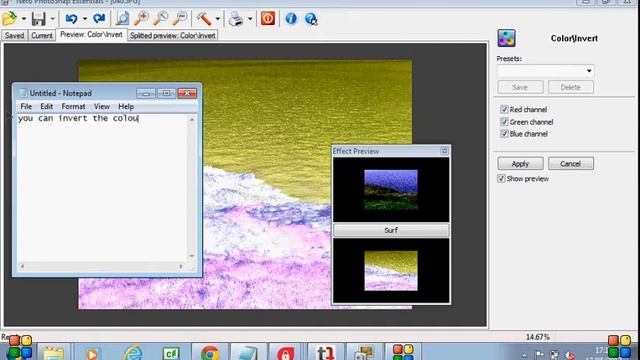This screenshot has width=640, height=360.
Task: Toggle the Blue channel checkbox
Action: [x=504, y=133]
